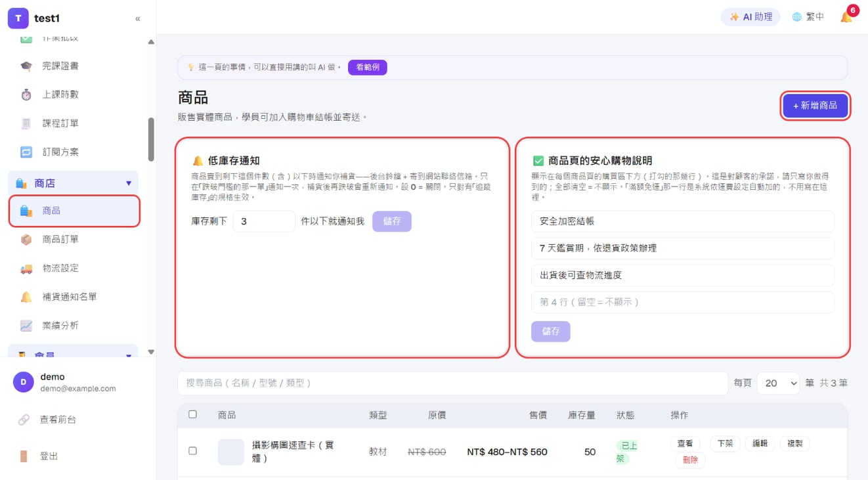
Task: Click the sidebar scroll-down arrow
Action: click(151, 352)
